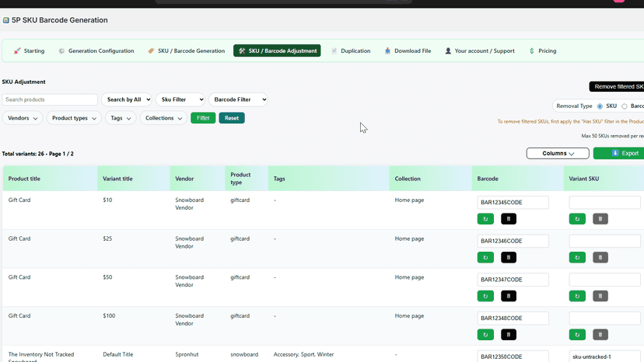644x362 pixels.
Task: Open the Sku Filter dropdown
Action: click(x=180, y=99)
